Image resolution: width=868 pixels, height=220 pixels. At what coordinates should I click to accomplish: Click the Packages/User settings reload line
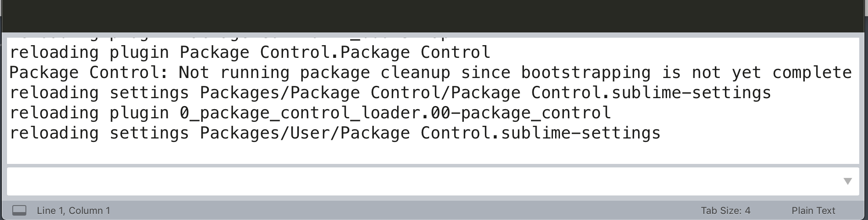pyautogui.click(x=335, y=133)
